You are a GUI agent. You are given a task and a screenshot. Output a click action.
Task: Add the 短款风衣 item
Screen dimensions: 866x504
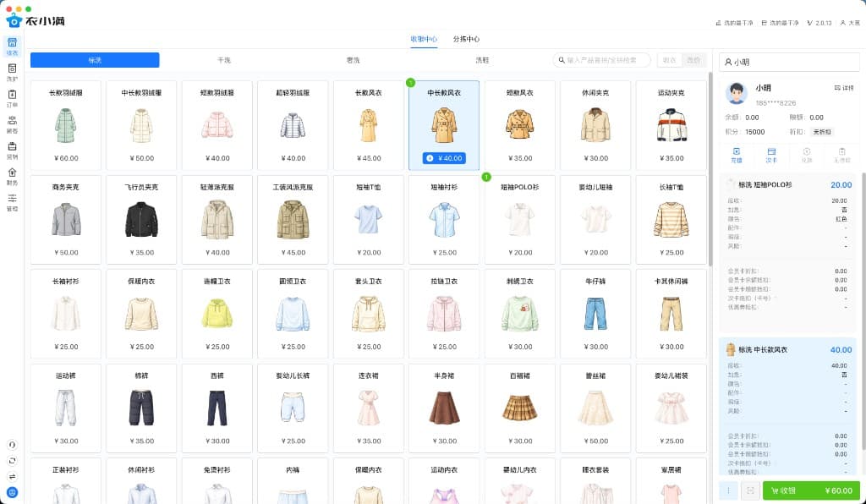520,125
